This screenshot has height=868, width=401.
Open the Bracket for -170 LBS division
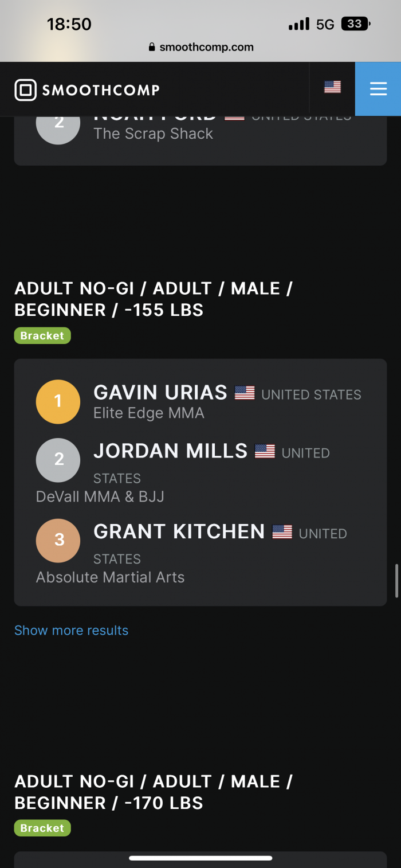[x=42, y=828]
